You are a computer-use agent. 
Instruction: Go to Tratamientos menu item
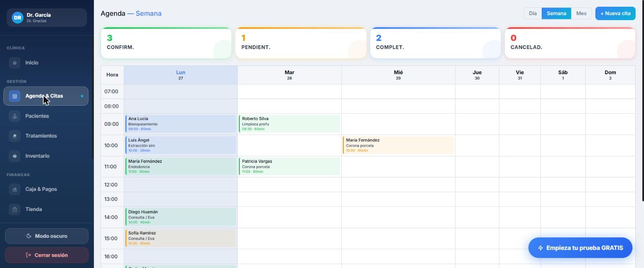[46, 136]
